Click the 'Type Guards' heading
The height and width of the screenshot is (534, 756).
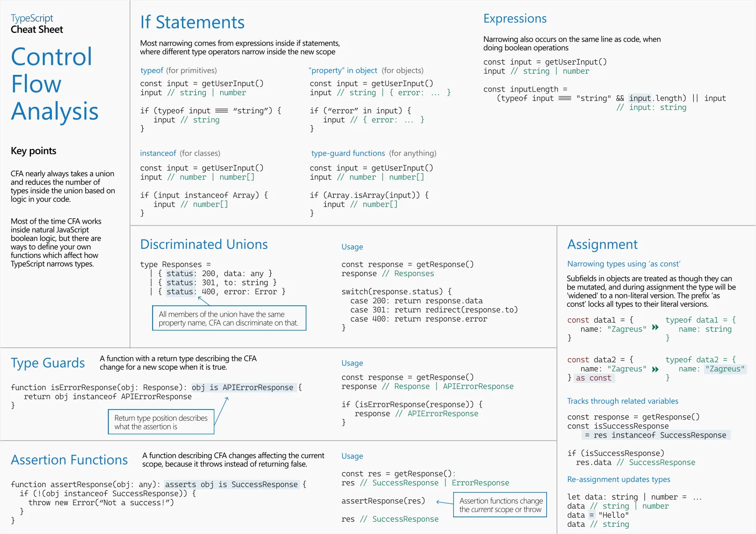(48, 363)
